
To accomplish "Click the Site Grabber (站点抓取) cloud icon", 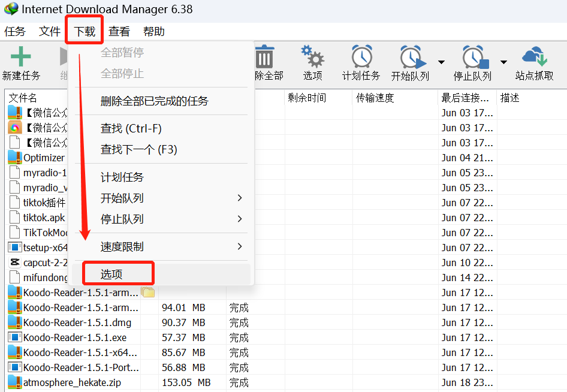I will [535, 56].
